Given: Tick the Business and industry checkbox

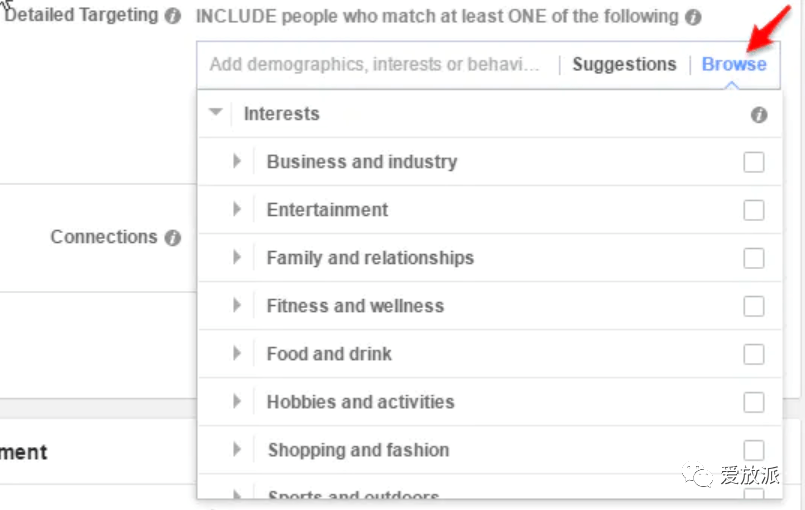Looking at the screenshot, I should pos(754,162).
